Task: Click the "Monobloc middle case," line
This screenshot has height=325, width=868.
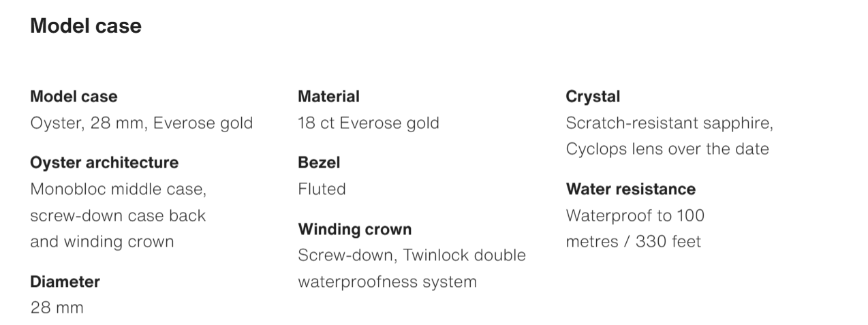Action: [118, 189]
